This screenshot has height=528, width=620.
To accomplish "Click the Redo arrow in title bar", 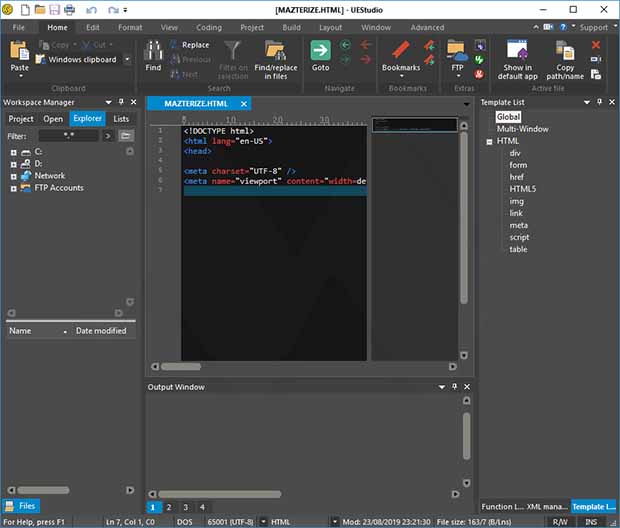I will pyautogui.click(x=113, y=10).
